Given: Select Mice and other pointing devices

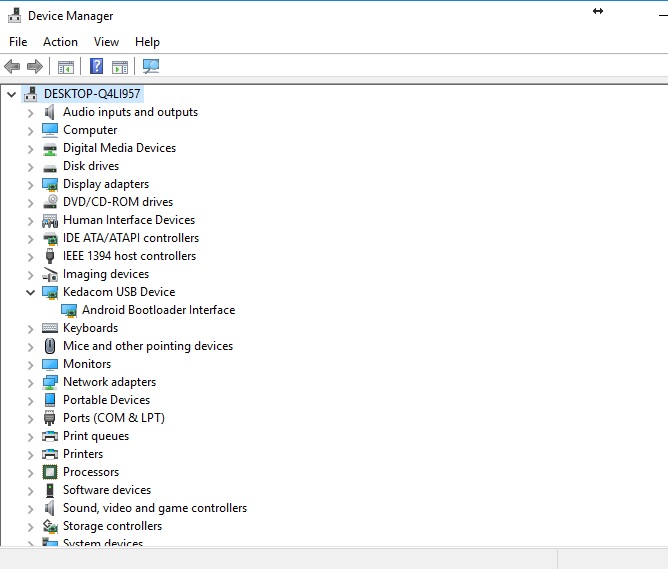Looking at the screenshot, I should pos(147,346).
